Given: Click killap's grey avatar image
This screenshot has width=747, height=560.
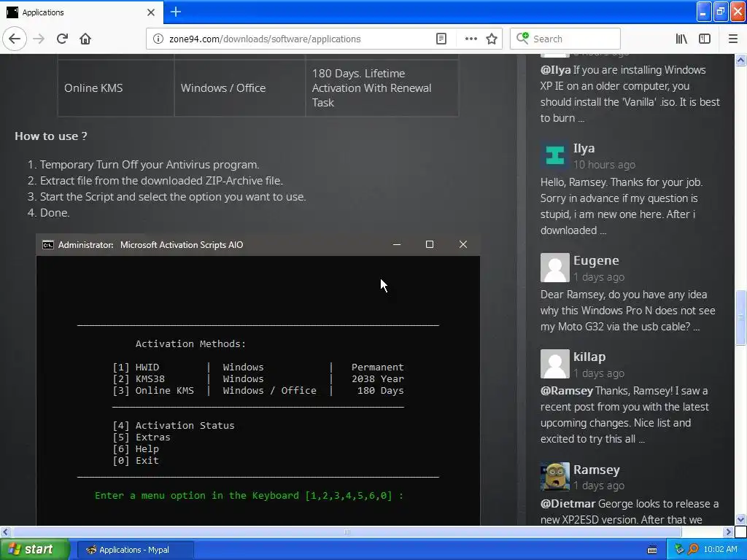Looking at the screenshot, I should 555,363.
